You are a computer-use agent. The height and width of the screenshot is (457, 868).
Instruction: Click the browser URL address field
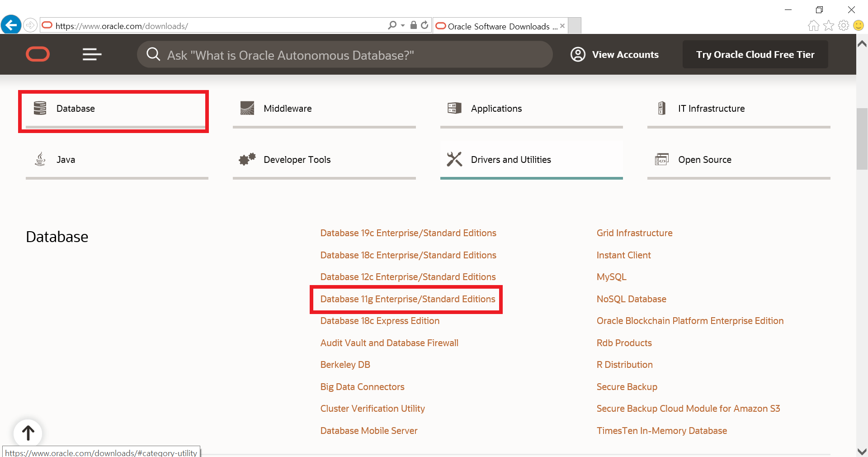[x=217, y=26]
